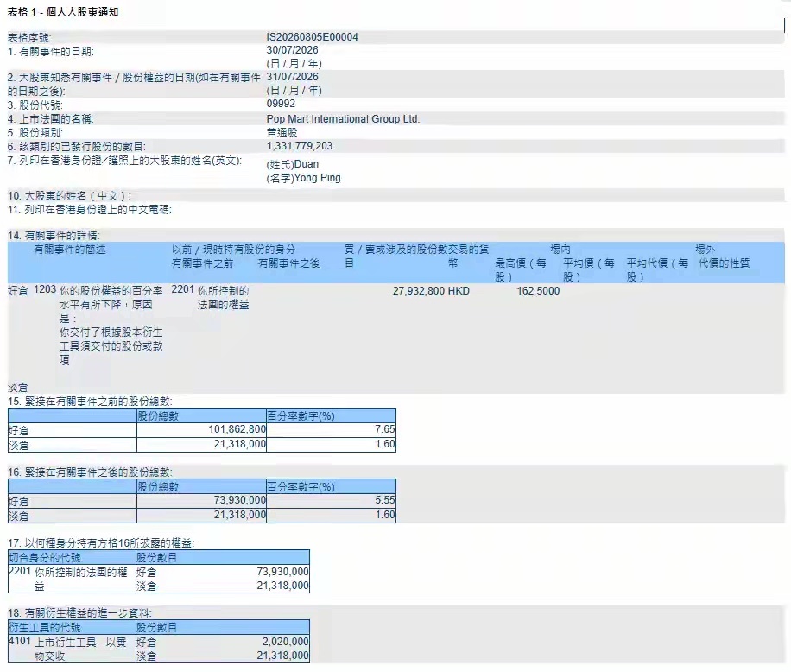Click column header 有關事件的簡述
Viewport: 791px width, 672px height.
click(70, 250)
